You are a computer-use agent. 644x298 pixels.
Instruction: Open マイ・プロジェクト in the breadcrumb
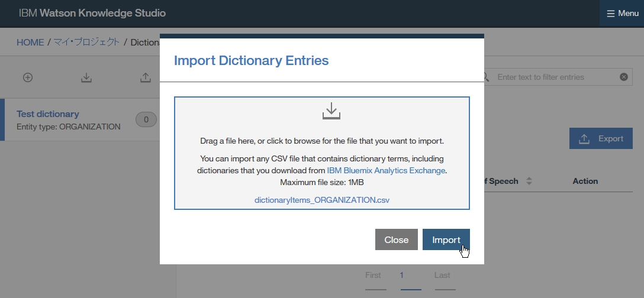(x=86, y=43)
